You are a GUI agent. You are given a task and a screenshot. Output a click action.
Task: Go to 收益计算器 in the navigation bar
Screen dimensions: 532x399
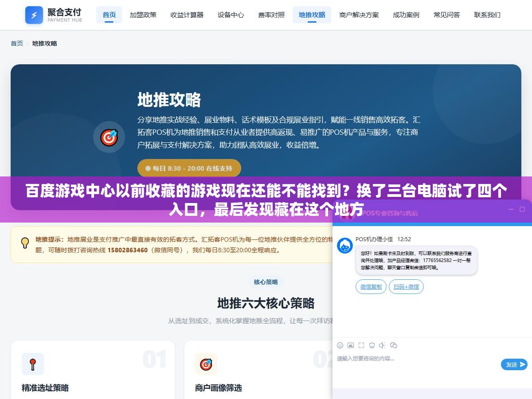pos(187,15)
